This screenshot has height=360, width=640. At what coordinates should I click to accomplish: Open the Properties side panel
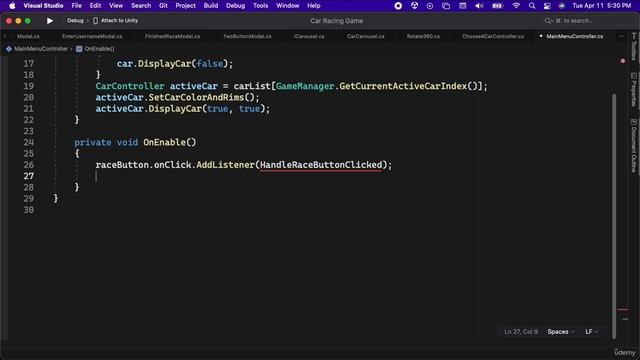tap(633, 89)
